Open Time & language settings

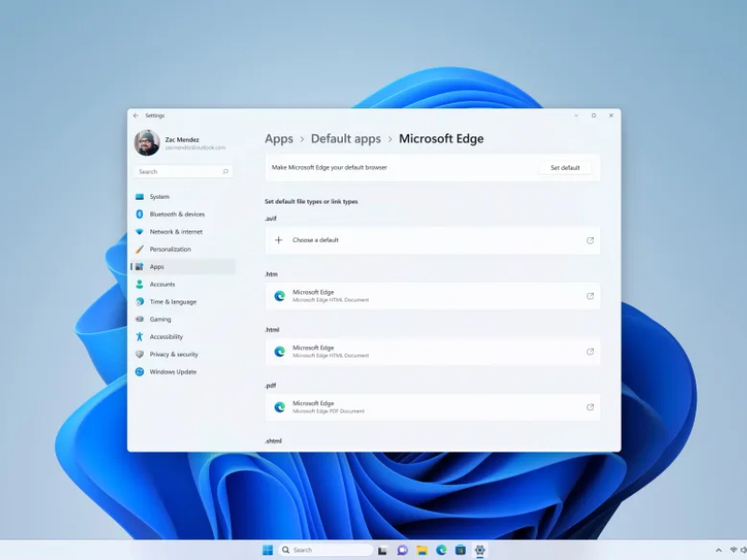point(171,301)
